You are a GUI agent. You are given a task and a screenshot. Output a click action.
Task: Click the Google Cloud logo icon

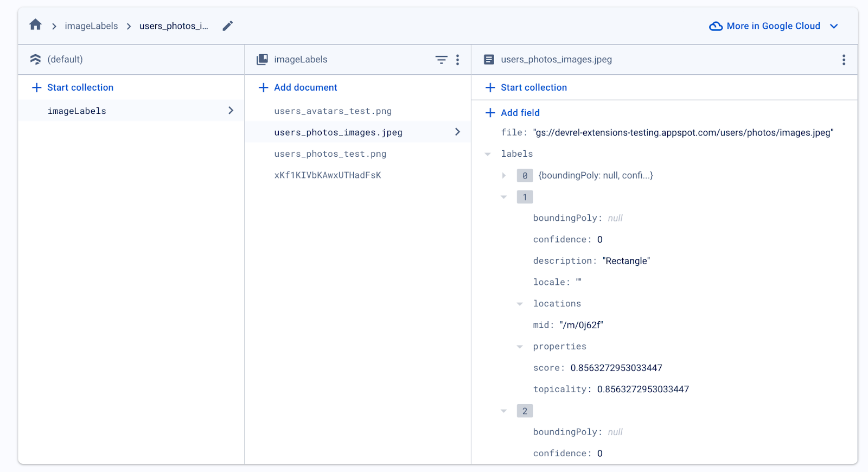(x=716, y=26)
